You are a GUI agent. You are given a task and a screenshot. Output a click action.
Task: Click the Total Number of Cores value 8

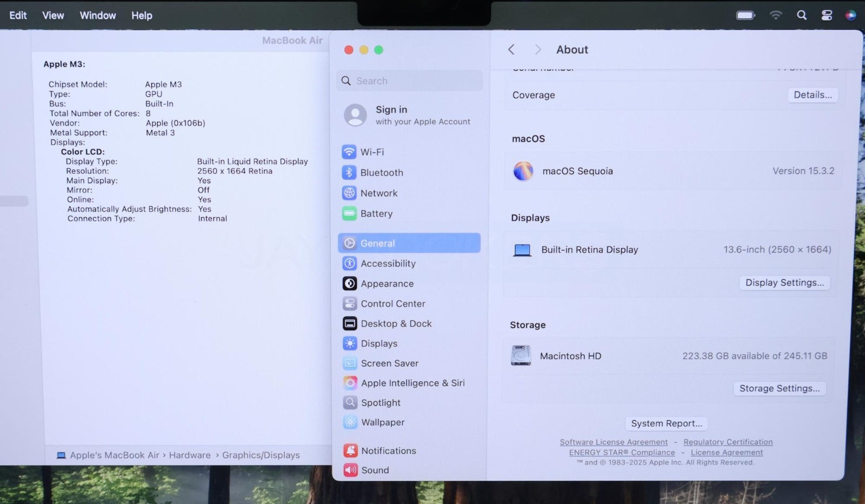pyautogui.click(x=148, y=113)
